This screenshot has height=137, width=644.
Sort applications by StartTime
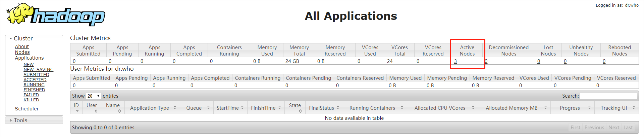click(230, 108)
